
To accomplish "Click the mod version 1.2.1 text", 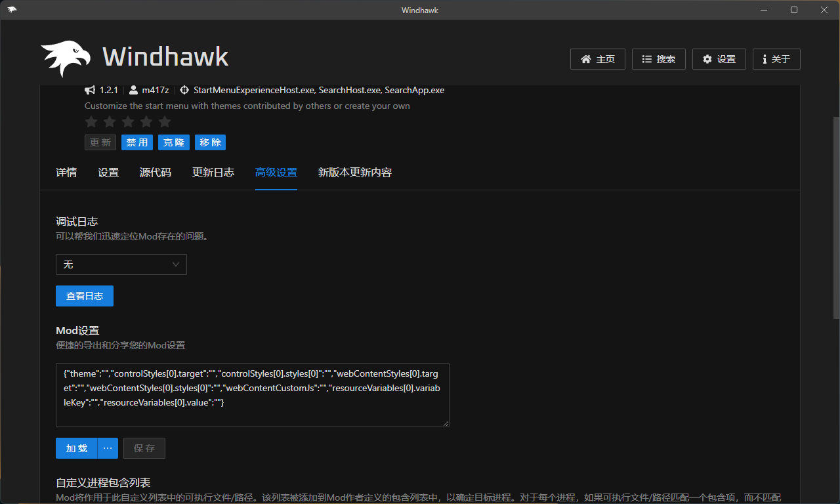I will tap(108, 90).
